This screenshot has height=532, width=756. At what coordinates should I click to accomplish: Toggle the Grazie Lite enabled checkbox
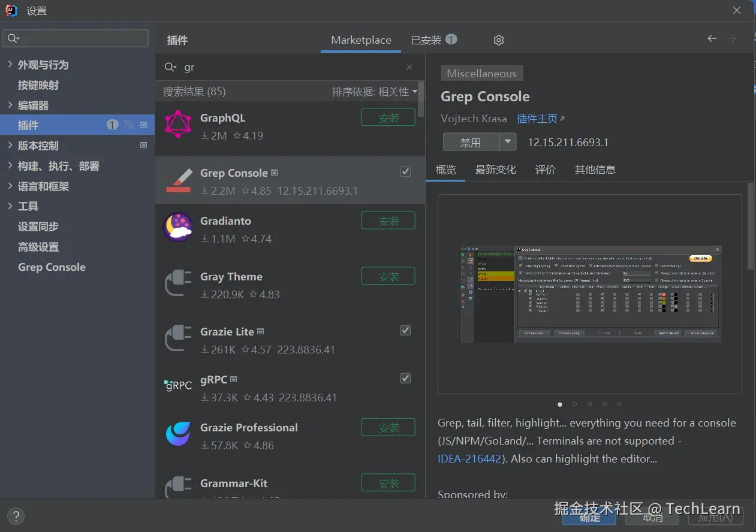(x=406, y=330)
